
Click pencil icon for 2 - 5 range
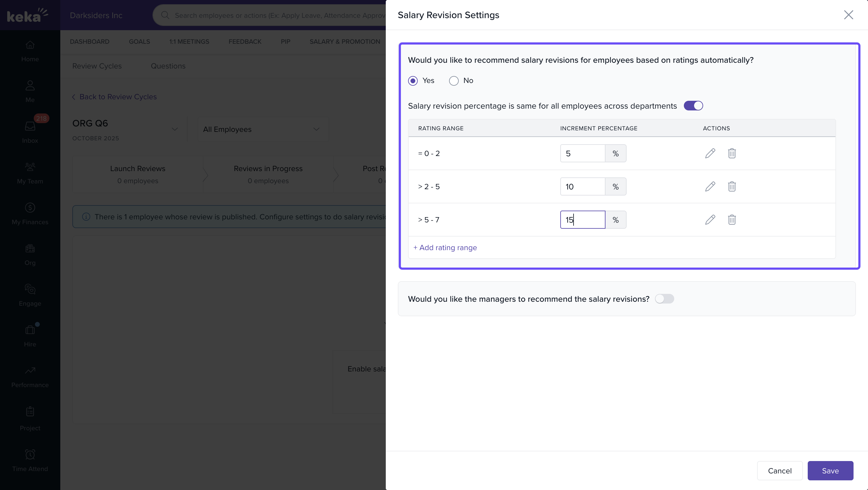pyautogui.click(x=710, y=186)
